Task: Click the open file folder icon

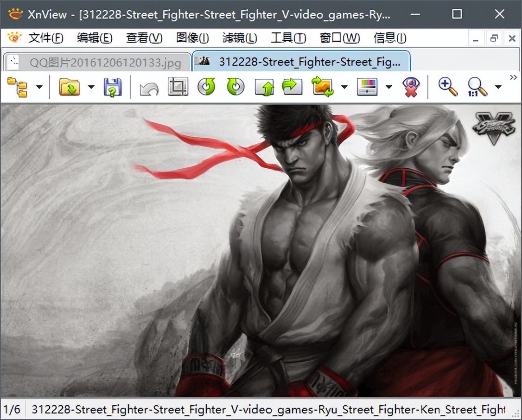Action: (x=70, y=87)
